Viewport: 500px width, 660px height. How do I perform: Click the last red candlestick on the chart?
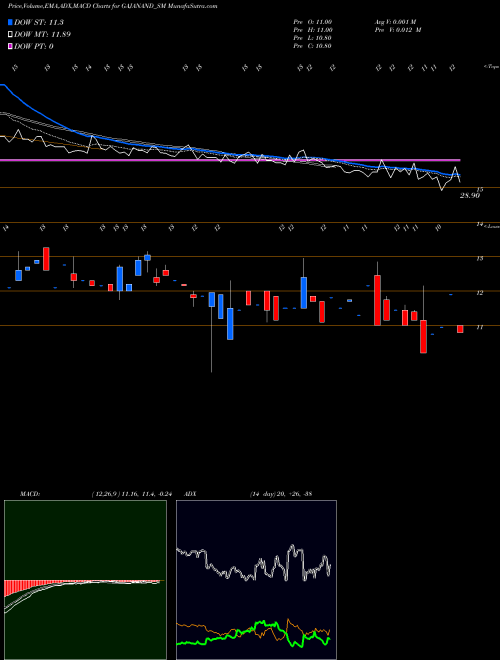pos(460,329)
